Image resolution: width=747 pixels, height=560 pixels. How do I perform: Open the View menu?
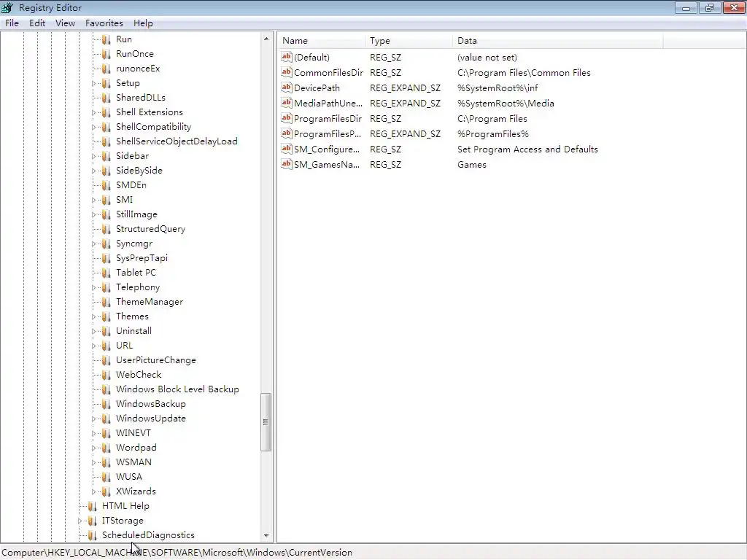65,23
